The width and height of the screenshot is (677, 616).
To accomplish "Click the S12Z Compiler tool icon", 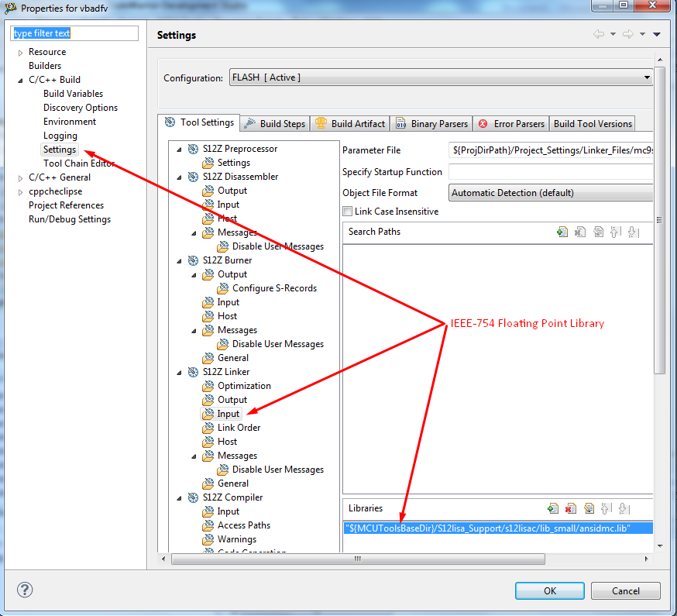I will 193,497.
